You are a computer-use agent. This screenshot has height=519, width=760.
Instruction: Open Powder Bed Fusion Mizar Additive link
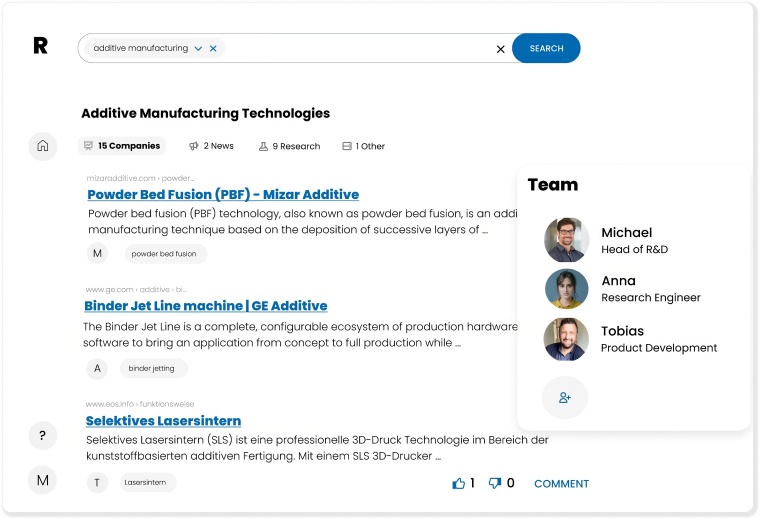(x=223, y=194)
